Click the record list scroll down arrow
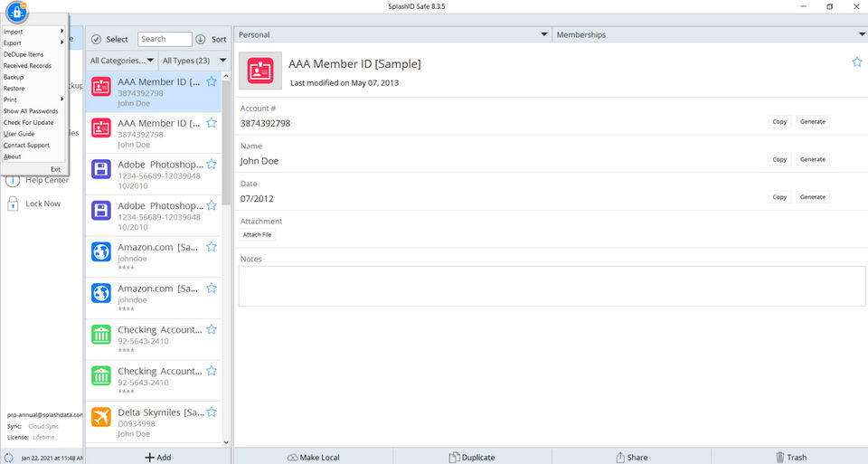This screenshot has height=464, width=868. [x=226, y=442]
